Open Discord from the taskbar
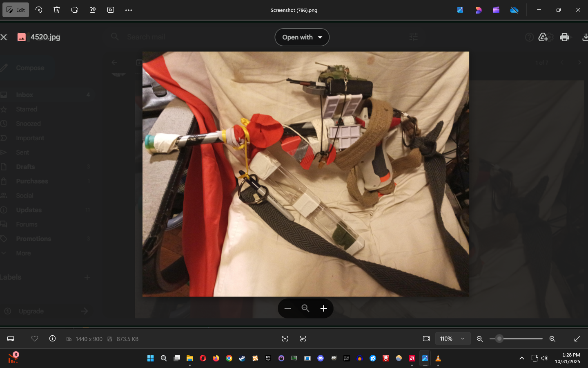588x368 pixels. [x=320, y=358]
